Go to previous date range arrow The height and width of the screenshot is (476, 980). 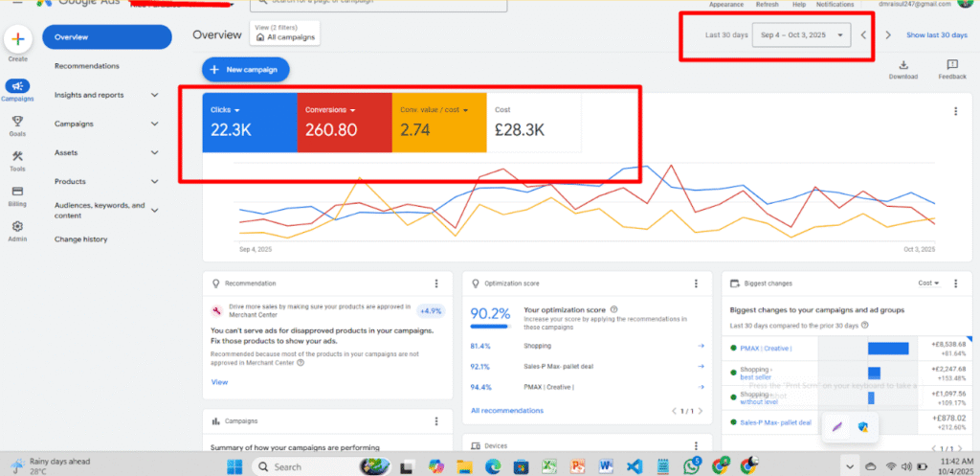pos(864,35)
